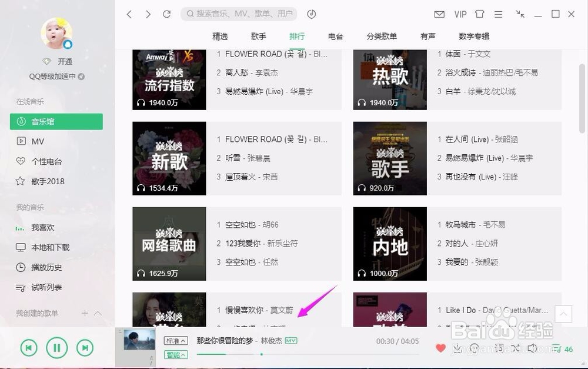This screenshot has height=369, width=588.
Task: Switch to the 歌手 tab
Action: tap(258, 36)
